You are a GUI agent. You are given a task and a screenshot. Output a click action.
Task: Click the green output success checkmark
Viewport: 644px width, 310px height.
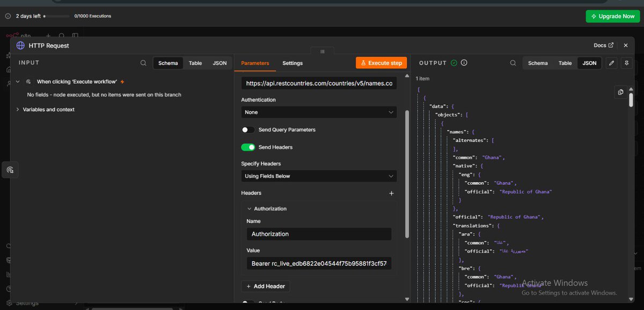(454, 63)
